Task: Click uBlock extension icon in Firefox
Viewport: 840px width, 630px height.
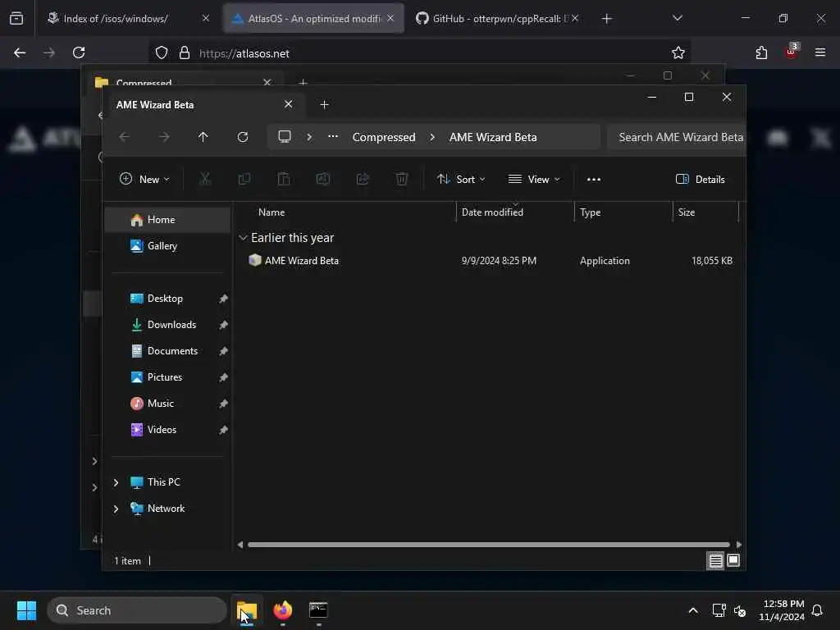Action: [x=792, y=52]
